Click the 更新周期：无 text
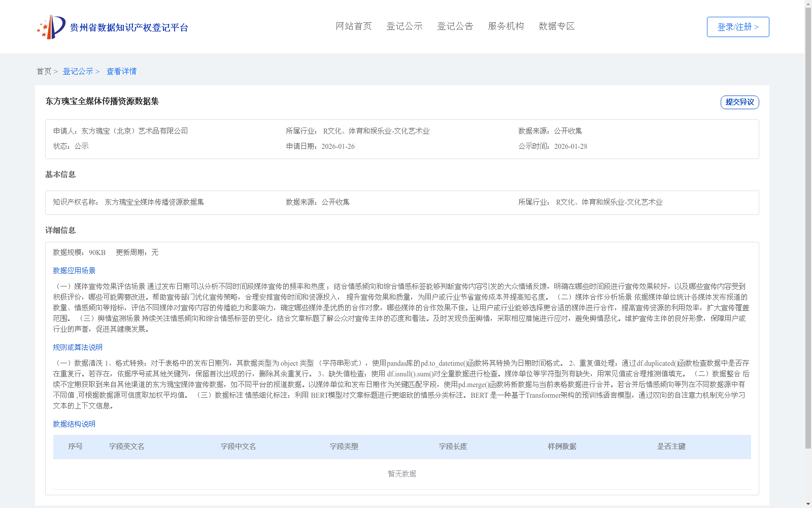Viewport: 812px width, 508px height. [137, 252]
